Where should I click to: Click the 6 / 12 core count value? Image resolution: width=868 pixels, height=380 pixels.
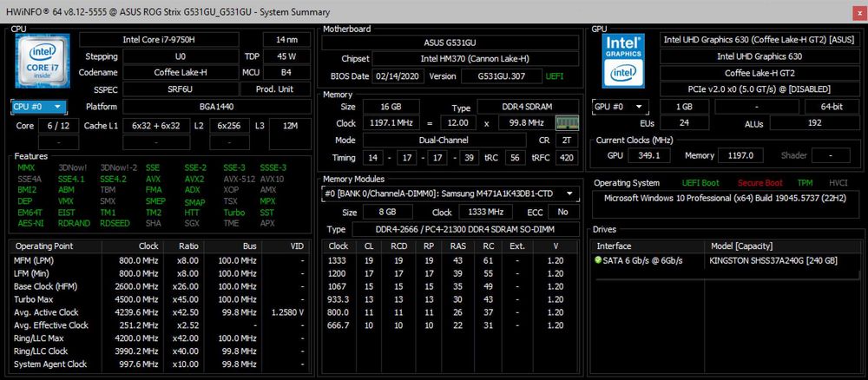pyautogui.click(x=59, y=126)
